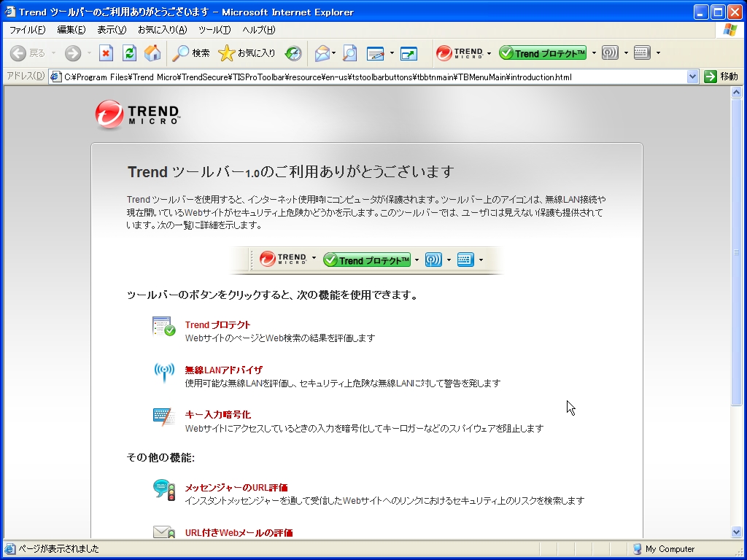This screenshot has width=747, height=560.
Task: Open the address bar URL dropdown
Action: pos(693,77)
